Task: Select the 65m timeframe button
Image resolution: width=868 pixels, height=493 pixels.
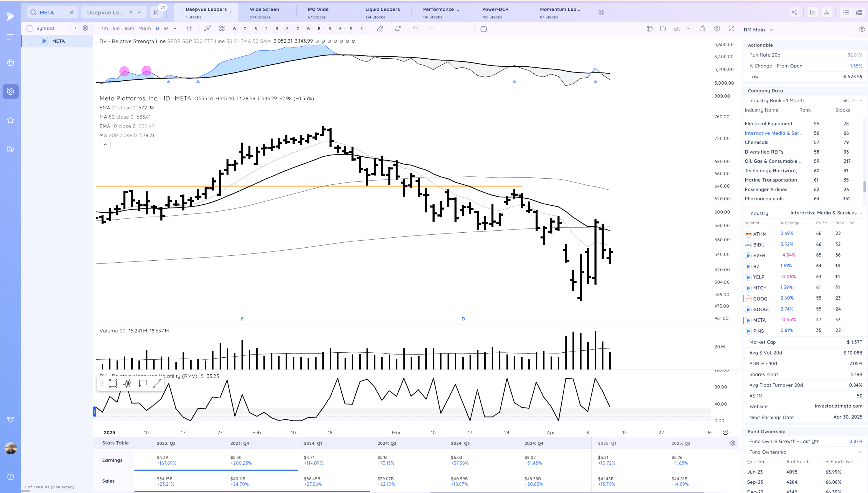Action: point(129,28)
